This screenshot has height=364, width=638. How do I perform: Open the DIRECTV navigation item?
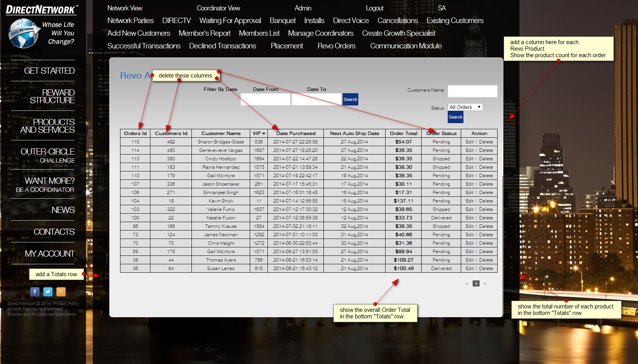coord(176,21)
